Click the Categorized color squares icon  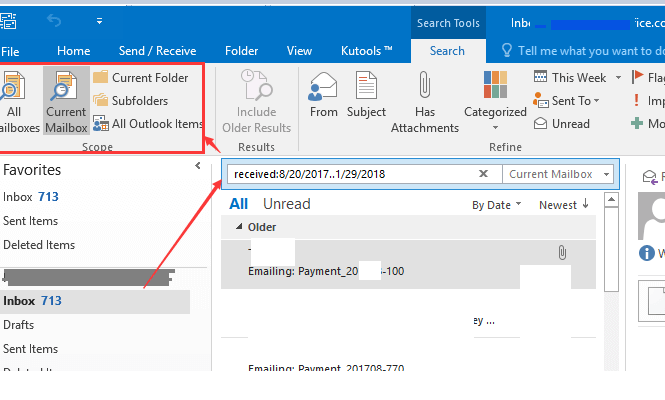495,84
